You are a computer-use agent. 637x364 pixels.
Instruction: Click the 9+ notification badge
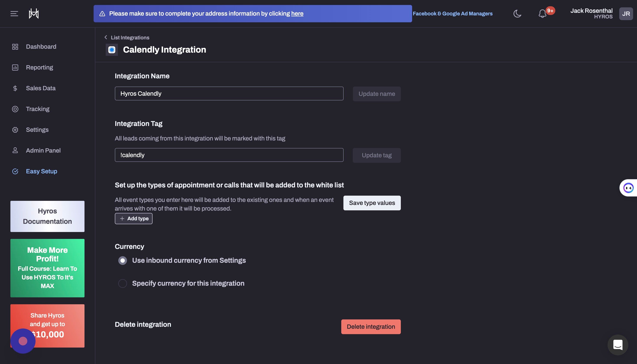coord(550,11)
